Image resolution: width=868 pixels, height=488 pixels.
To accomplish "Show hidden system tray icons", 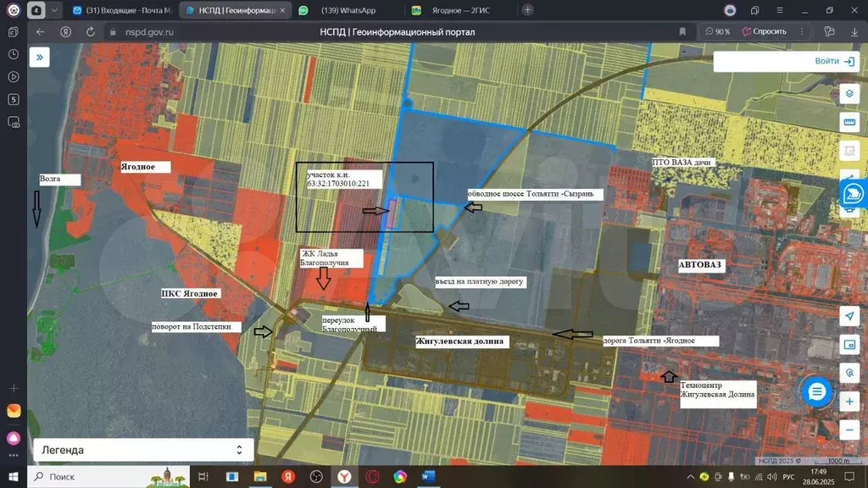I will pyautogui.click(x=690, y=477).
